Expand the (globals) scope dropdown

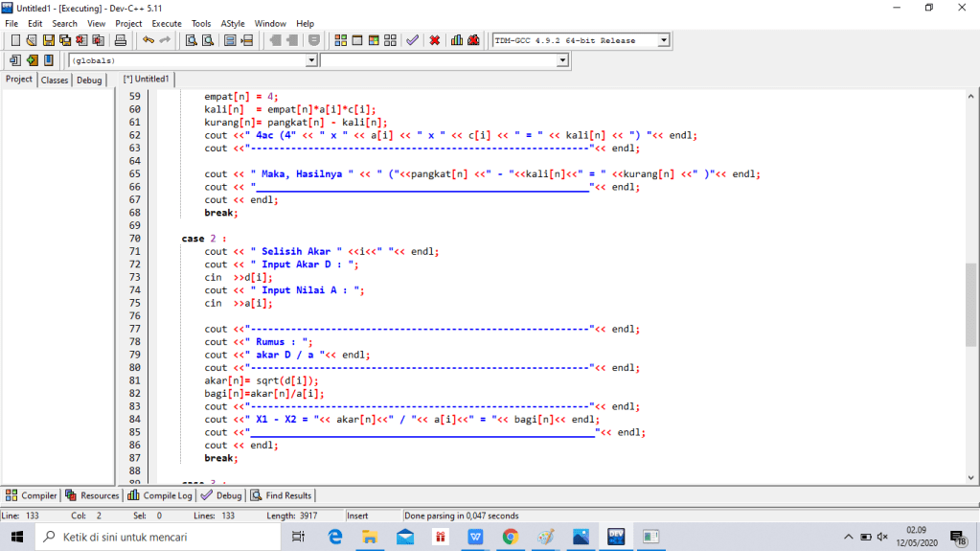[x=310, y=60]
